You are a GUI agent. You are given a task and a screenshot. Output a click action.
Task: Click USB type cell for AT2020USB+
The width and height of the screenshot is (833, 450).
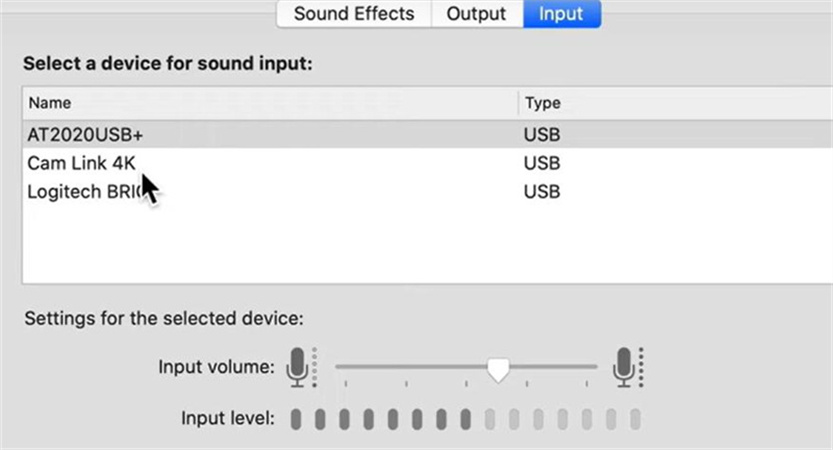click(541, 134)
